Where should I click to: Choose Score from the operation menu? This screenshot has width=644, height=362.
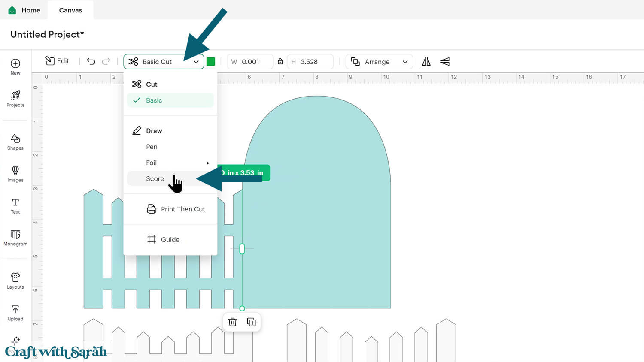[155, 179]
